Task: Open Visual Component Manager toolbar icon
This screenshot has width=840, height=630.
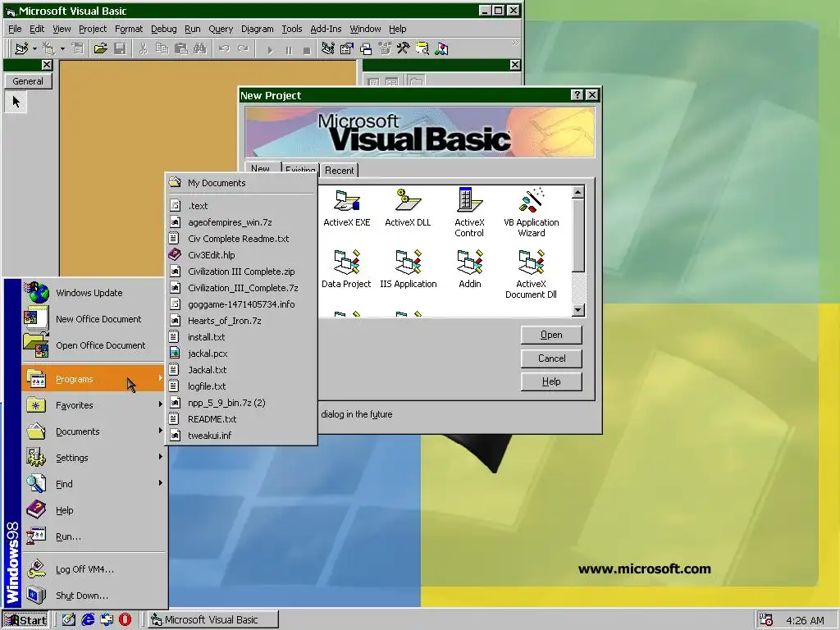Action: [441, 48]
